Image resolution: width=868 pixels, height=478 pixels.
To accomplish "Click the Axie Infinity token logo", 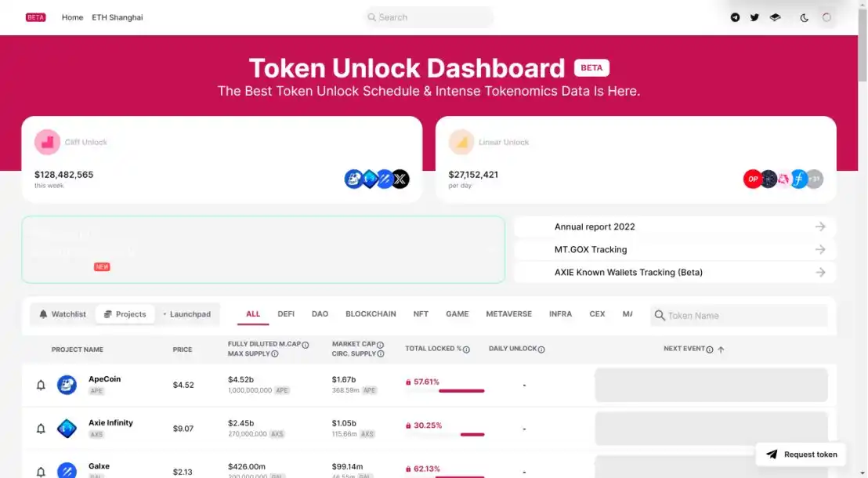I will 67,428.
